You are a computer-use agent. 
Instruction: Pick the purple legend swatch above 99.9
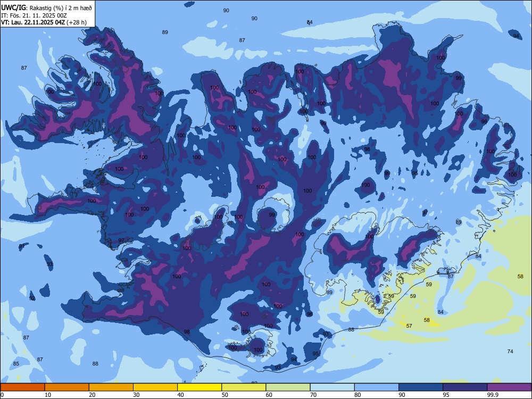[509, 387]
